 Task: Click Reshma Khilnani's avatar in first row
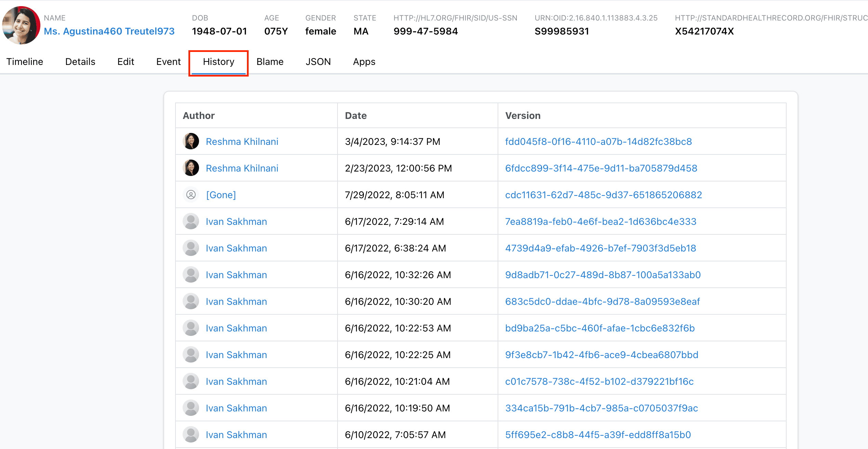click(191, 141)
